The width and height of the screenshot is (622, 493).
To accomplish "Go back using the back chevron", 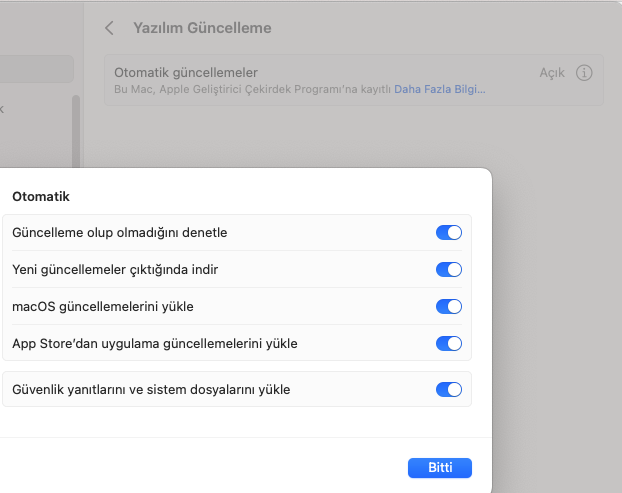I will 109,28.
